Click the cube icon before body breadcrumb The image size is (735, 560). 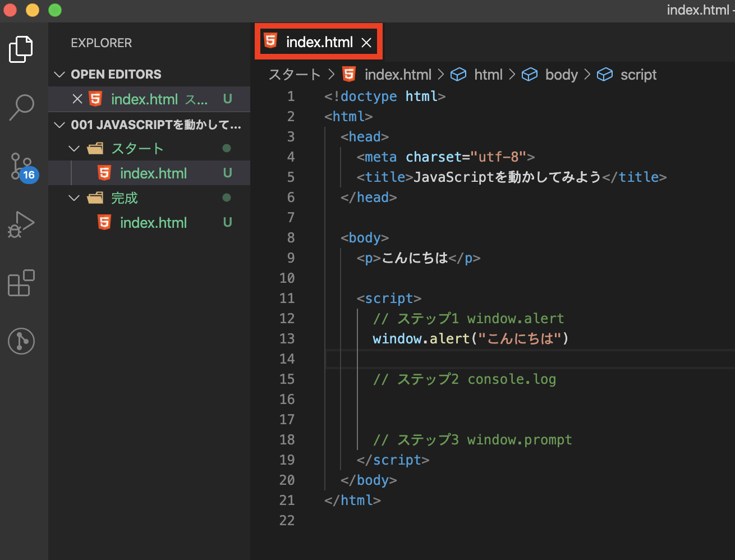click(530, 75)
